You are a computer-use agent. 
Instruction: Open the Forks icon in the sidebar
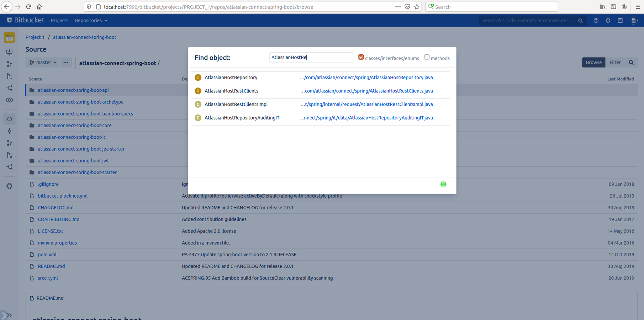point(9,167)
